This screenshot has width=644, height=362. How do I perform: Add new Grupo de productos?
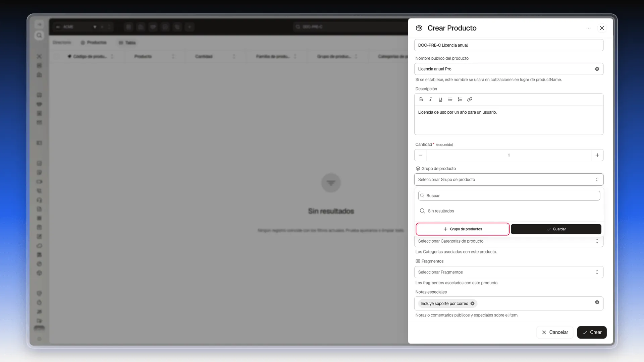click(463, 229)
